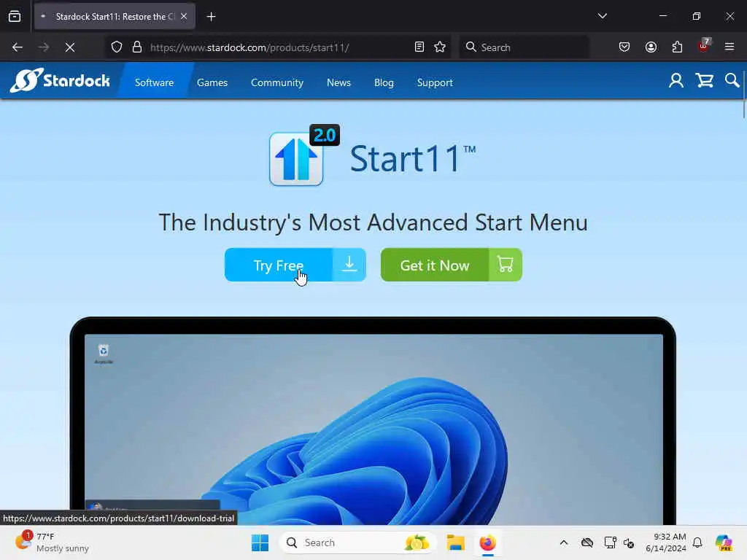Screen dimensions: 747x560
Task: Open the weather widget Mostly sunny
Action: tap(52, 542)
